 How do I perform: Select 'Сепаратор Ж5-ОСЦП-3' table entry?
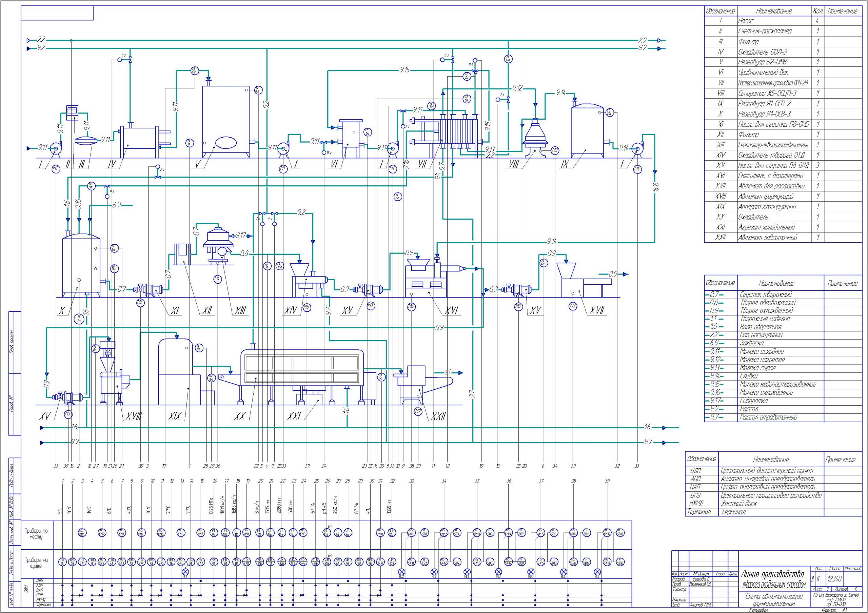767,93
